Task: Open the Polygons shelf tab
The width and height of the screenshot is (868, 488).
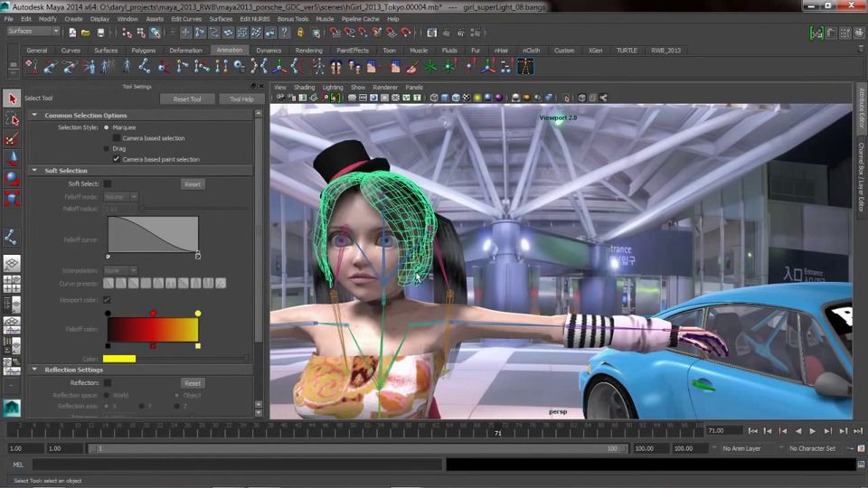Action: 144,51
